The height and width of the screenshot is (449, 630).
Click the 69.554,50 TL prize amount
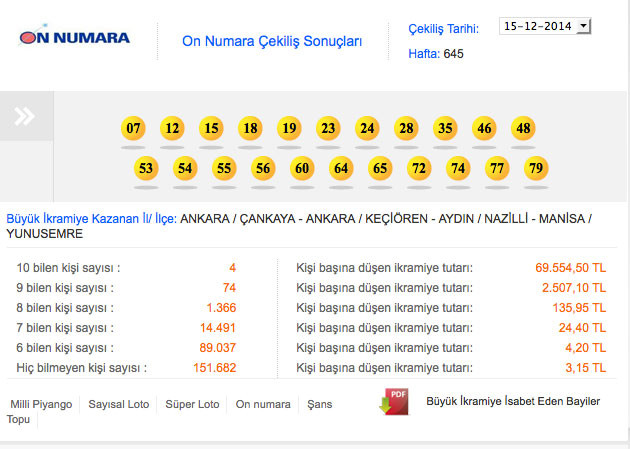point(571,268)
